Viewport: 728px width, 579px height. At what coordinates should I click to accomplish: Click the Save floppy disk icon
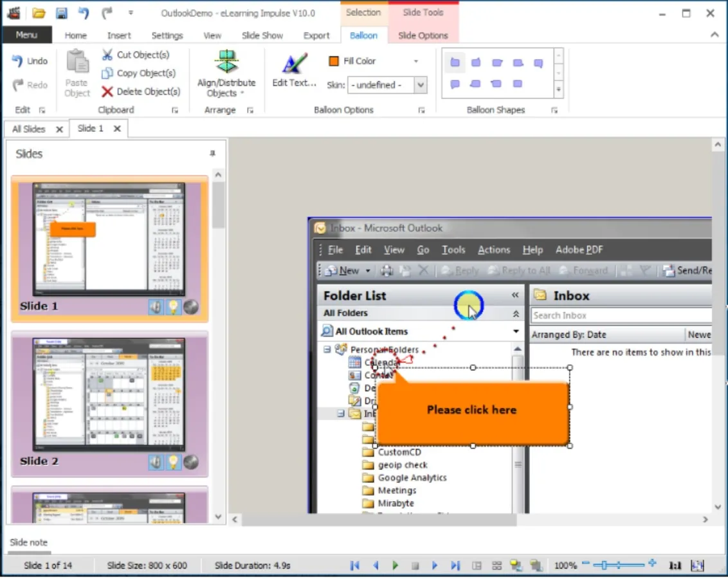(61, 13)
